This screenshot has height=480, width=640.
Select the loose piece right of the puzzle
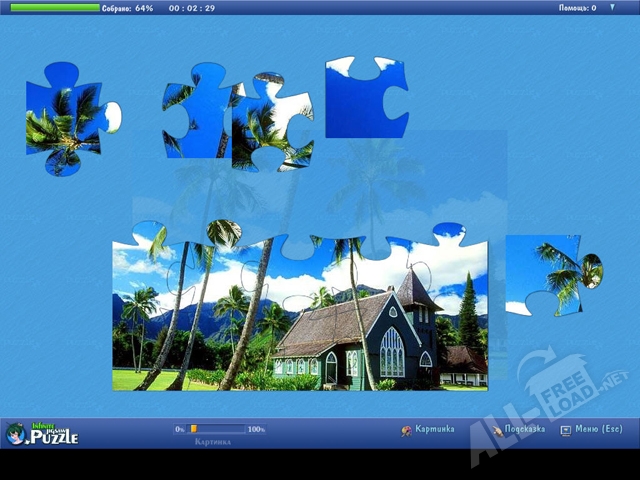550,272
